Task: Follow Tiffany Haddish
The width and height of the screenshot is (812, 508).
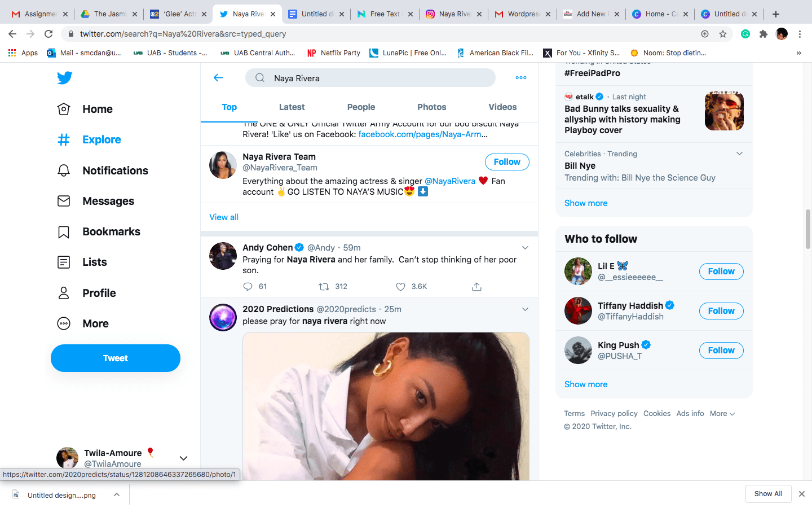Action: 721,311
